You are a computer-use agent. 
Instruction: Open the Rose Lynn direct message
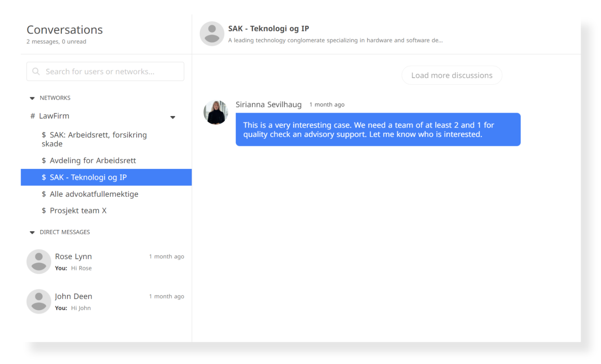point(105,261)
